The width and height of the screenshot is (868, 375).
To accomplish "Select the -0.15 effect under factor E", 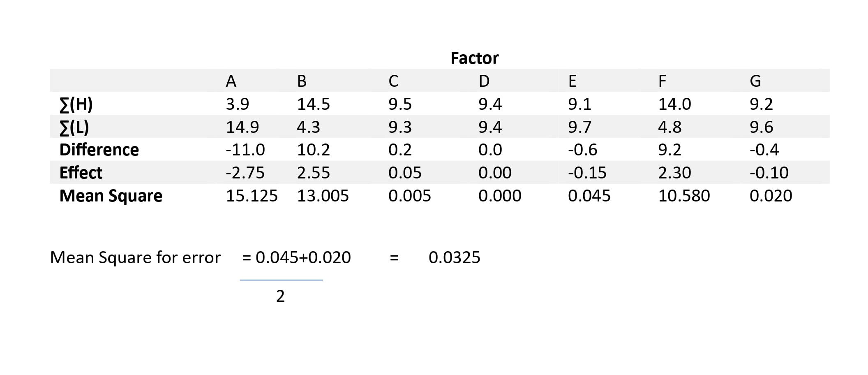I will 587,173.
